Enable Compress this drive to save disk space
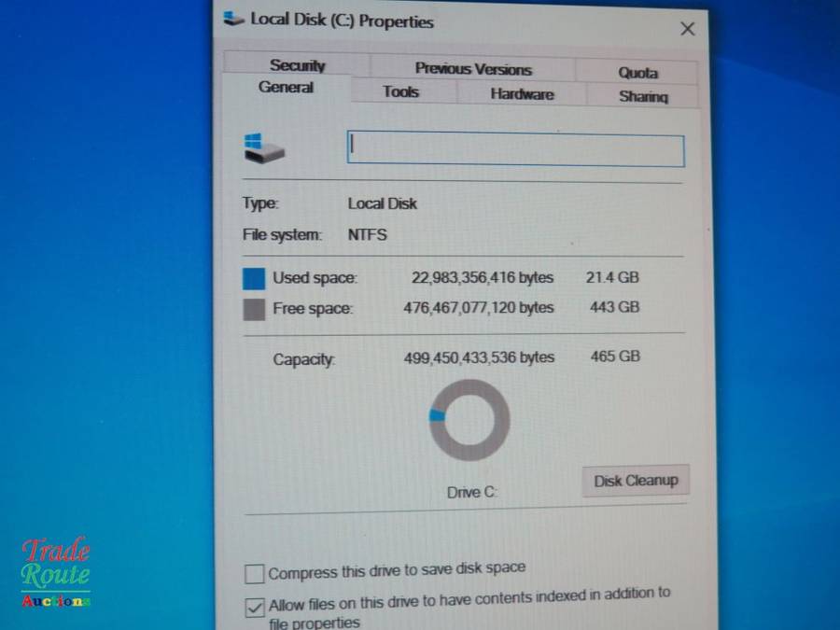 (x=255, y=573)
